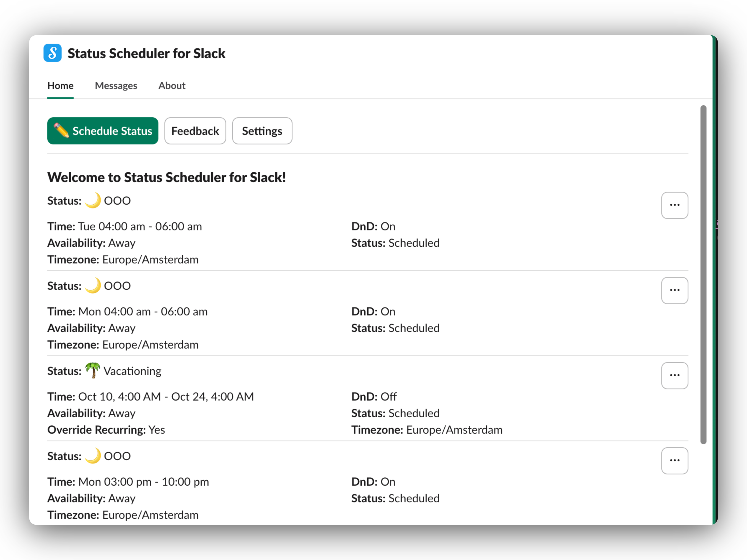Click moon emoji in Mon 04:00 am status
This screenshot has height=560, width=747.
(x=93, y=286)
